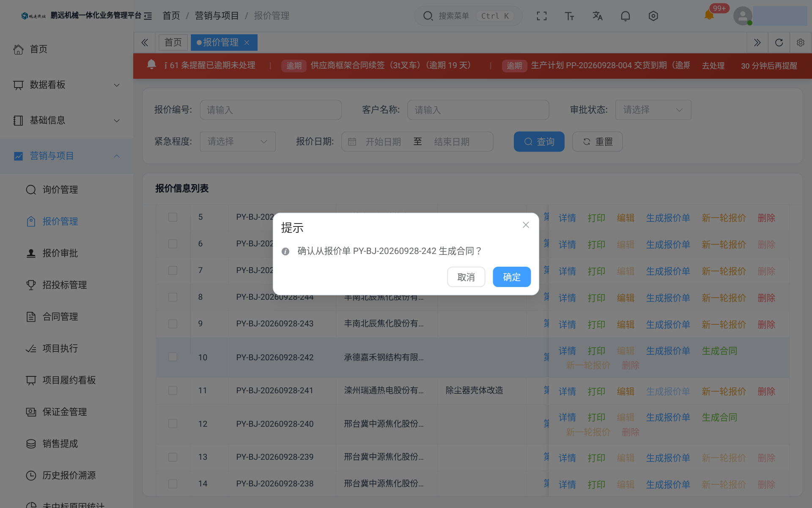Expand the 数据看板 sidebar menu
The image size is (812, 508).
click(66, 85)
